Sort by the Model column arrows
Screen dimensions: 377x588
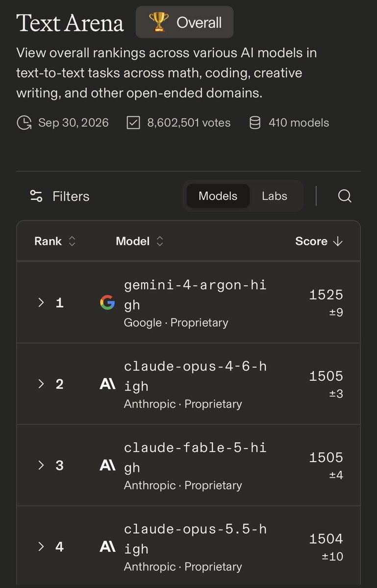[160, 241]
